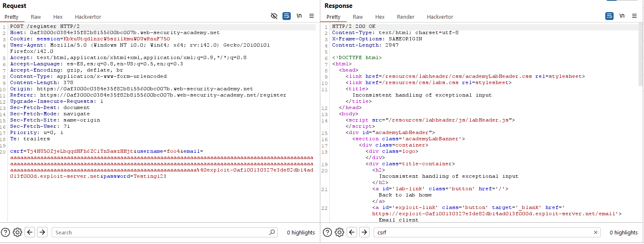Toggle hidden characters eye icon in Request
644x244 pixels.
(274, 16)
